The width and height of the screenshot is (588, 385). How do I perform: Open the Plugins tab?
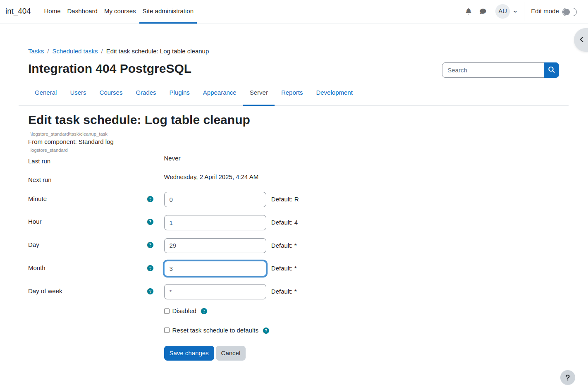[179, 93]
